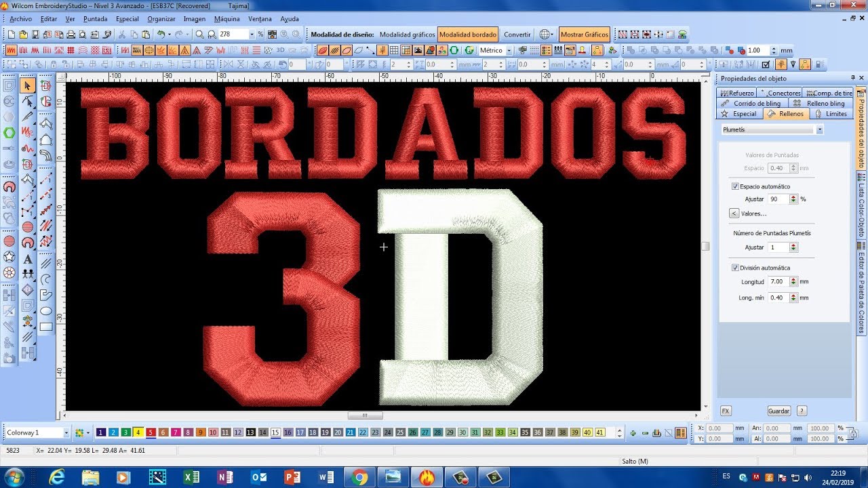Open the Puntada menu
Screen dimensions: 868x488
click(96, 19)
